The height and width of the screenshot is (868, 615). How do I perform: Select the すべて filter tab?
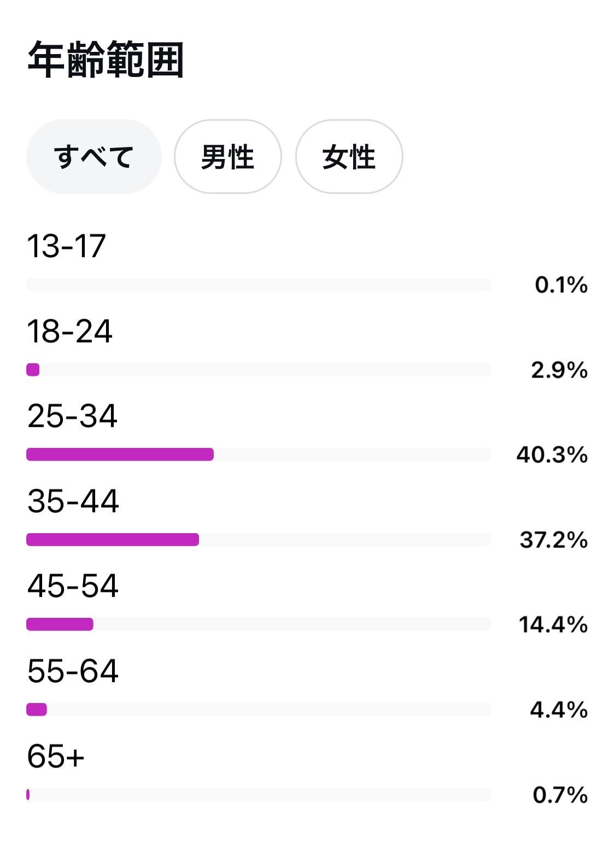tap(93, 157)
